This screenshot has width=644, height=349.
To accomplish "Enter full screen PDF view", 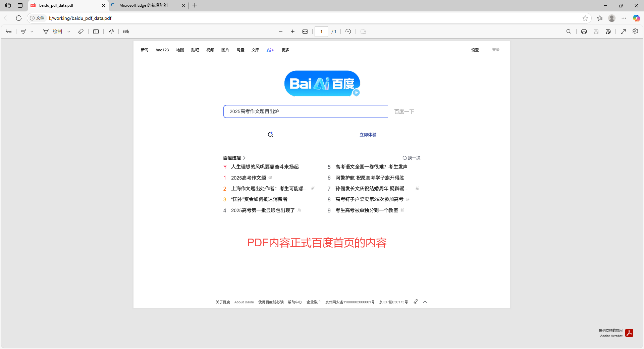I will [623, 32].
